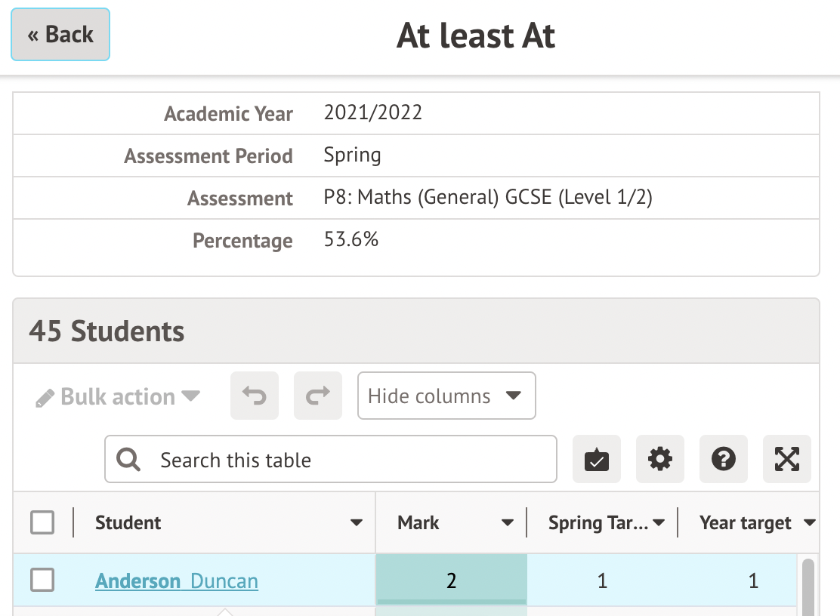Screen dimensions: 840x616
Task: Check the Anderson Duncan row checkbox
Action: click(x=42, y=581)
